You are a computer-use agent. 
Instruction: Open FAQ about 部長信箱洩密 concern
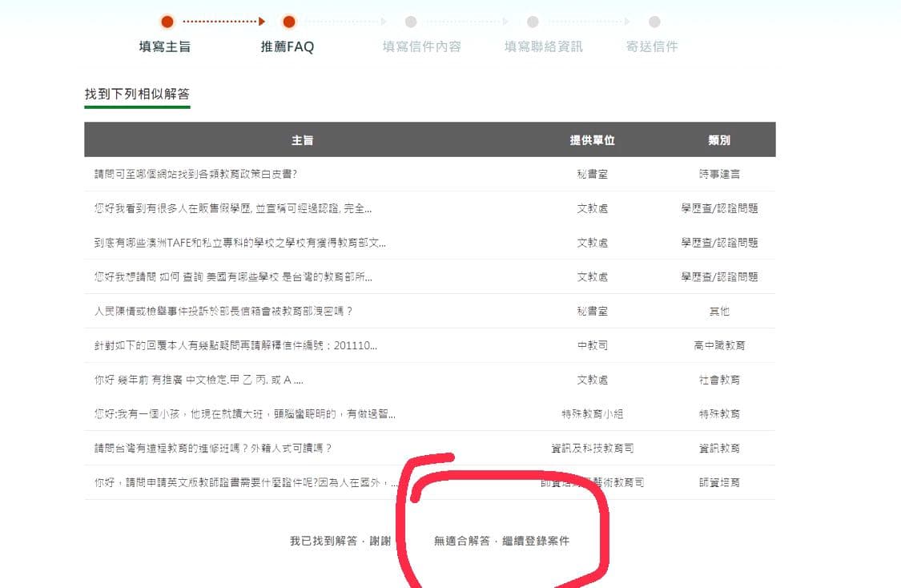click(x=223, y=312)
